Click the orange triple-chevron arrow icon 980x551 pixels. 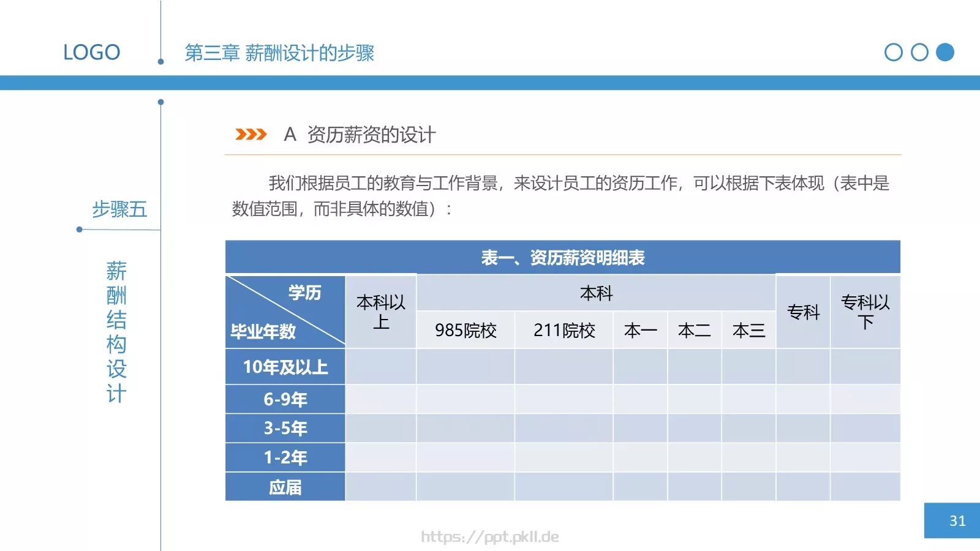coord(251,134)
